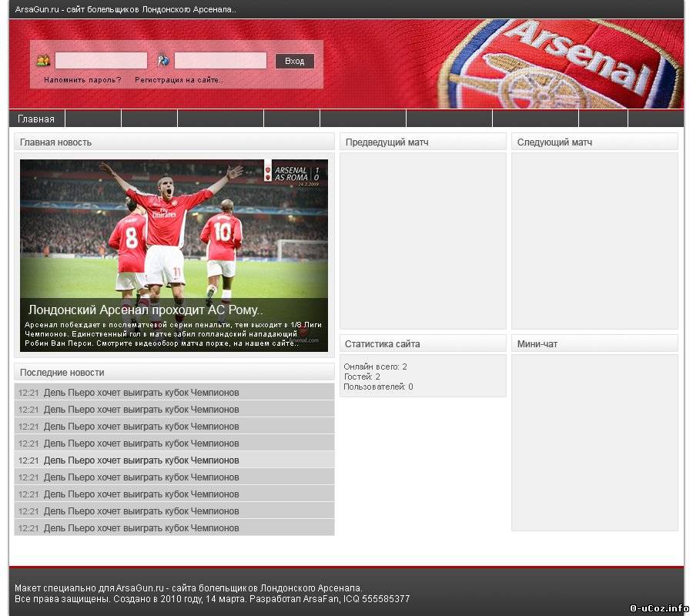
Task: Open the Напомнить пароль? link
Action: pos(82,80)
